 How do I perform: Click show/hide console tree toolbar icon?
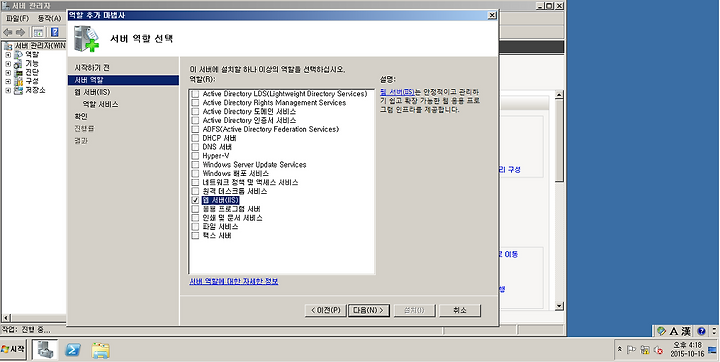click(x=38, y=32)
